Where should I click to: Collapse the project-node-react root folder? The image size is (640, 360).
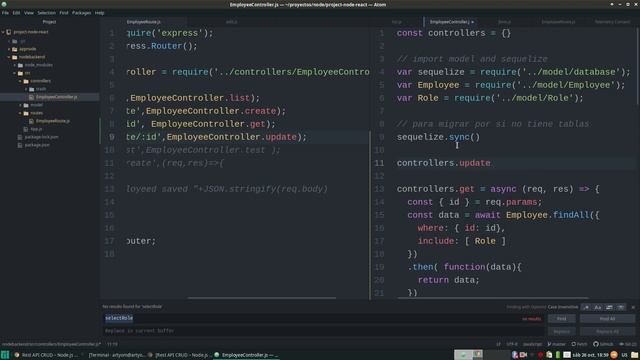tap(4, 32)
